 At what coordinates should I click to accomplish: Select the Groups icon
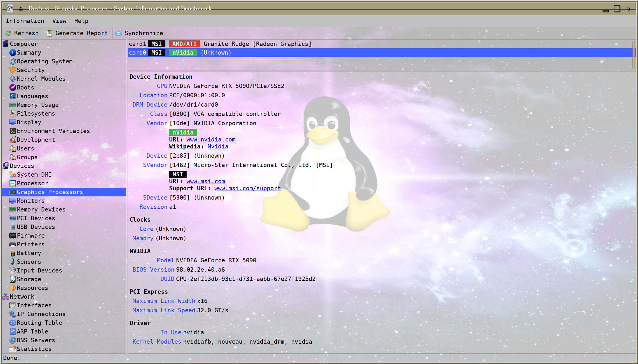13,157
